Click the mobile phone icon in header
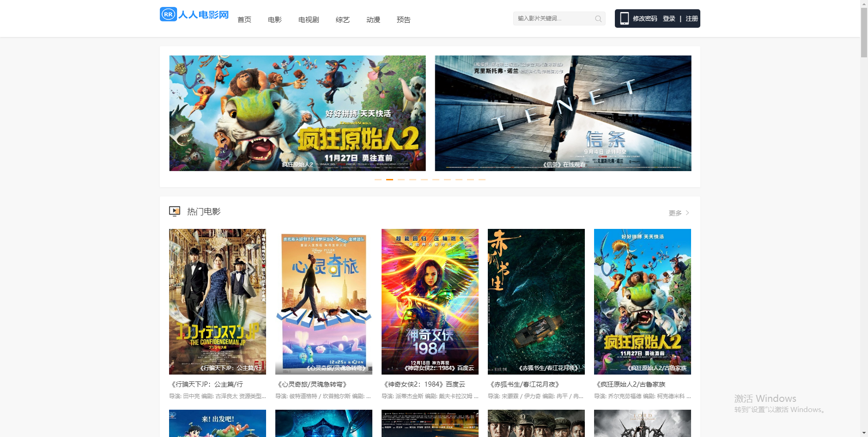 coord(624,18)
